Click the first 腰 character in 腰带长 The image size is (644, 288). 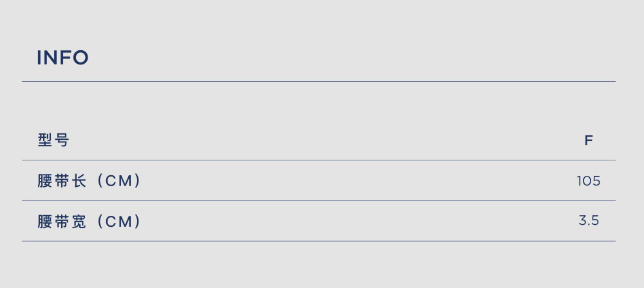(44, 181)
